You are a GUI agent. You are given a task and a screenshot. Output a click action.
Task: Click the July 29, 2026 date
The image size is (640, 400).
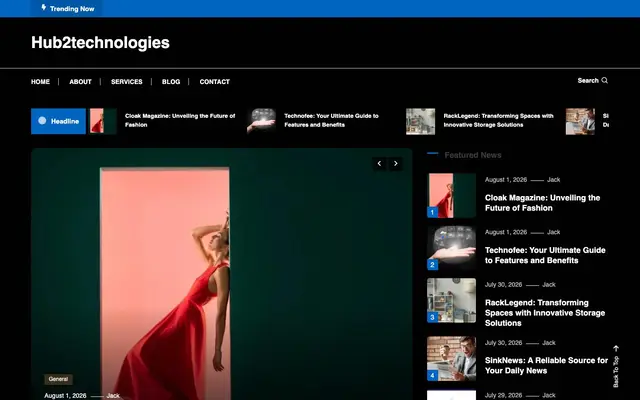point(503,395)
